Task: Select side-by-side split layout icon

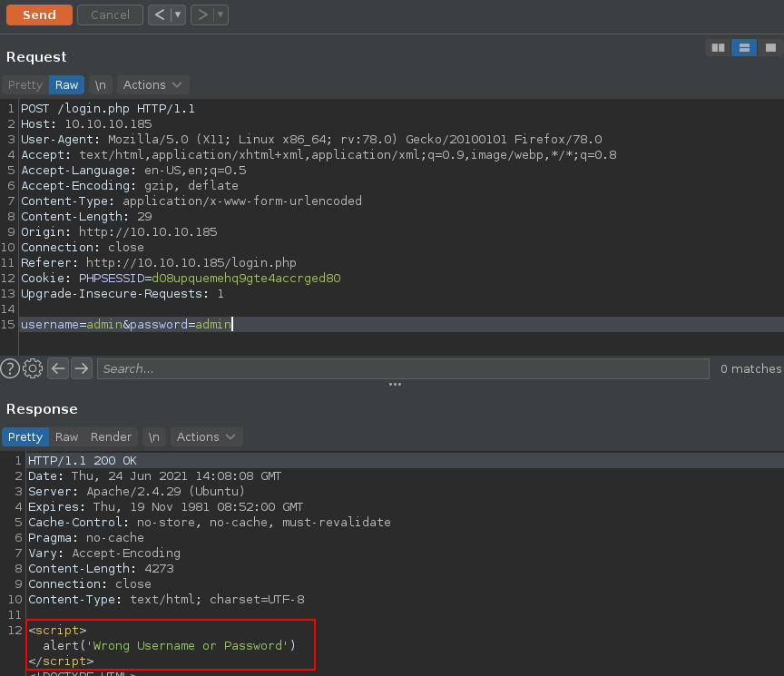Action: pos(719,48)
